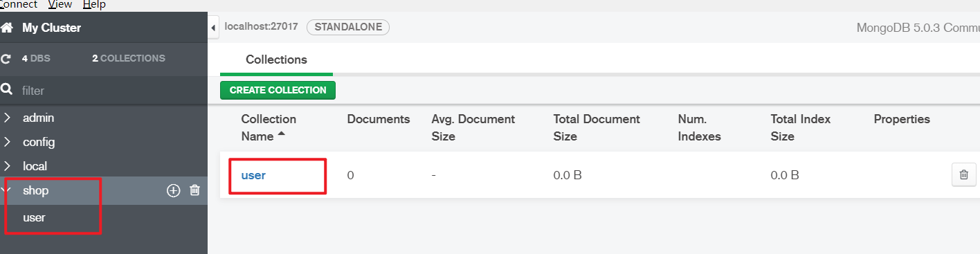Click the 2 COLLECTIONS count
The height and width of the screenshot is (254, 980).
click(x=129, y=59)
